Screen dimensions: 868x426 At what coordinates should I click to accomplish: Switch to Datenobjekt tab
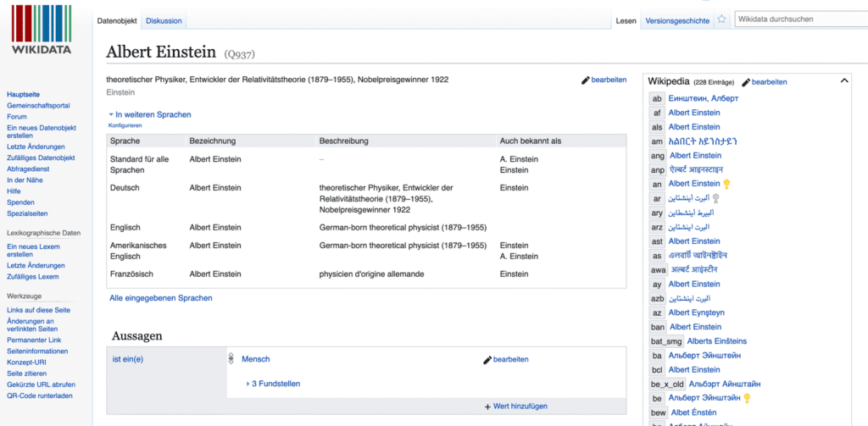(117, 21)
